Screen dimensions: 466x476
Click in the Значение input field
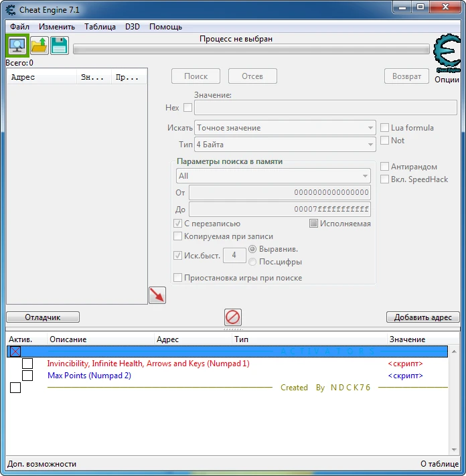[x=325, y=108]
